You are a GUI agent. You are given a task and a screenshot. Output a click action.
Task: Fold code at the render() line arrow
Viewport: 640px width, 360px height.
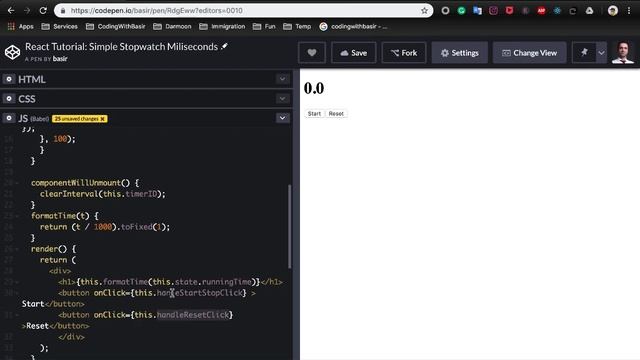pos(17,249)
